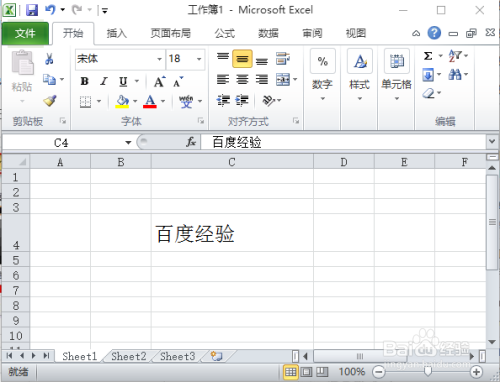Image resolution: width=500 pixels, height=382 pixels.
Task: Select the Format Painter brush
Action: pyautogui.click(x=50, y=101)
